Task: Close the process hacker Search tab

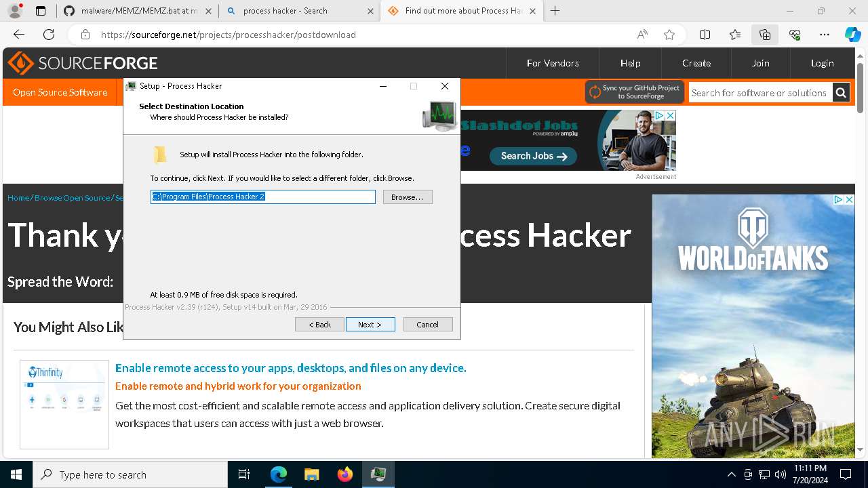Action: [x=370, y=11]
